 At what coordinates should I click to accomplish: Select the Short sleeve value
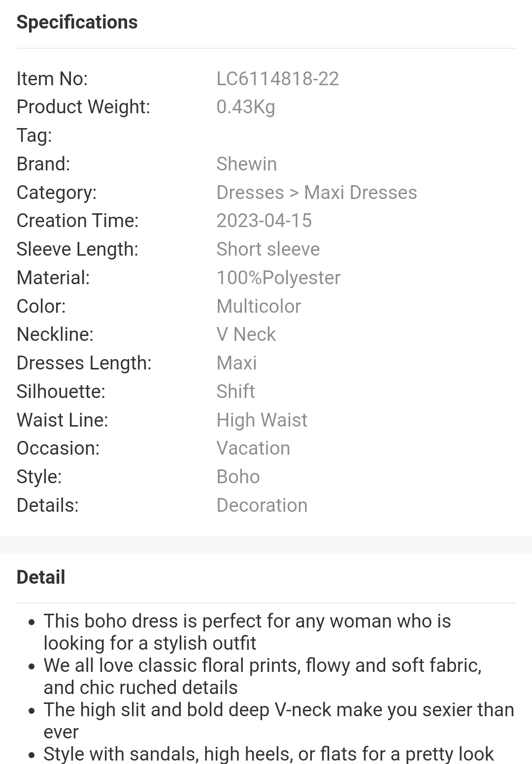268,249
